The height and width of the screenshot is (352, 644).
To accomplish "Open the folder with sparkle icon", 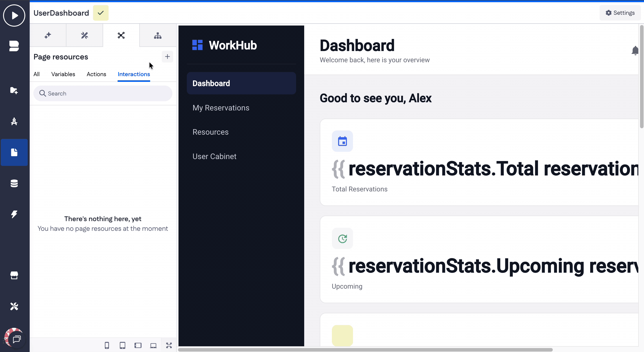I will pyautogui.click(x=14, y=91).
